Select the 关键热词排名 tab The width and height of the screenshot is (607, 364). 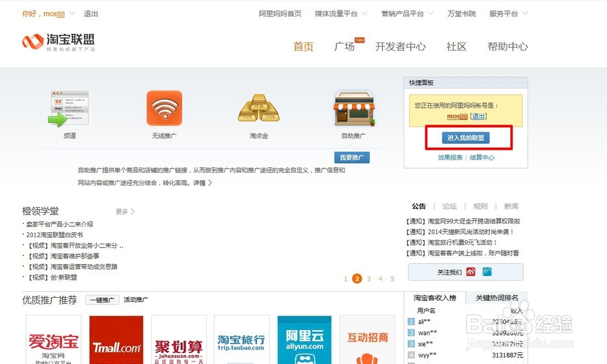497,298
